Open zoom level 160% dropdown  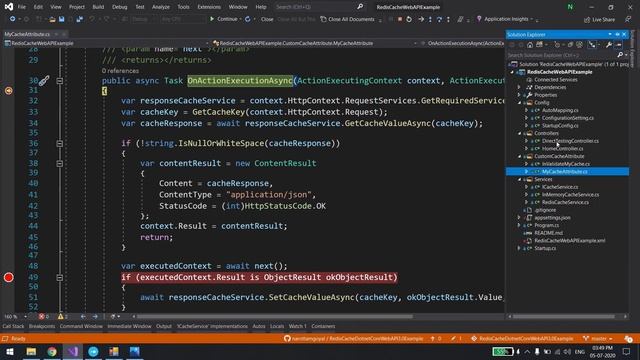click(x=25, y=316)
